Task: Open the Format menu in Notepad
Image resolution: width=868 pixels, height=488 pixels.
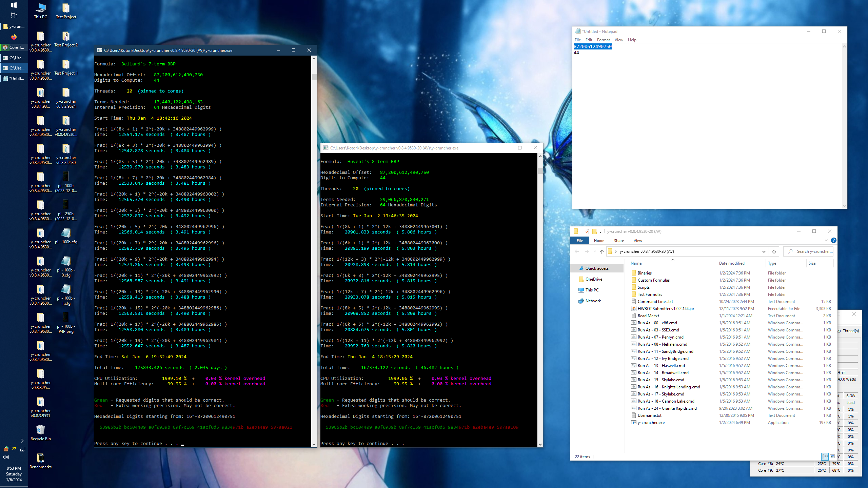Action: (603, 40)
